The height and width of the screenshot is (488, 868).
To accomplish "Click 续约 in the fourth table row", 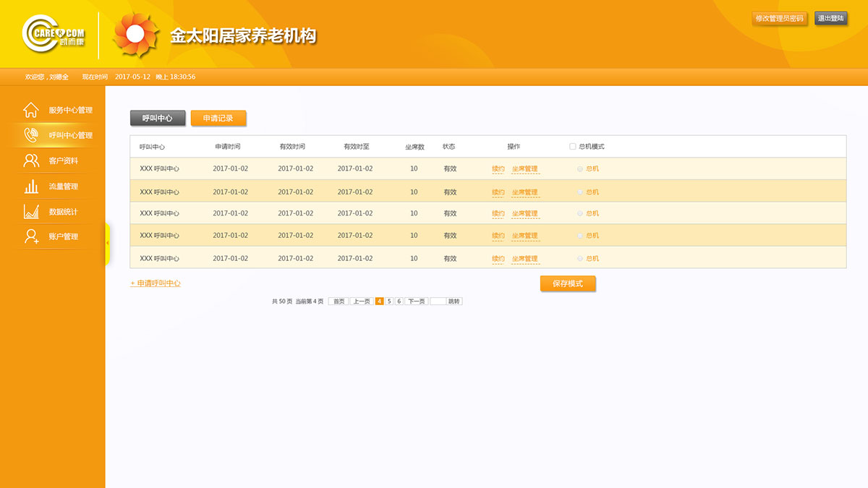I will click(x=498, y=236).
